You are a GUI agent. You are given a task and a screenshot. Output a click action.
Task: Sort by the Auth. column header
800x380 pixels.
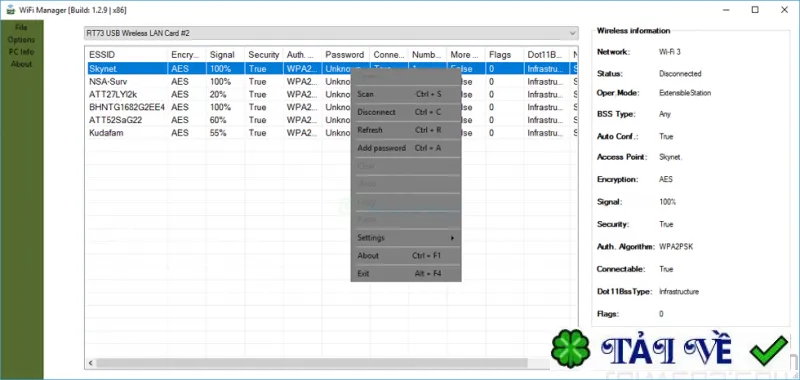coord(302,55)
